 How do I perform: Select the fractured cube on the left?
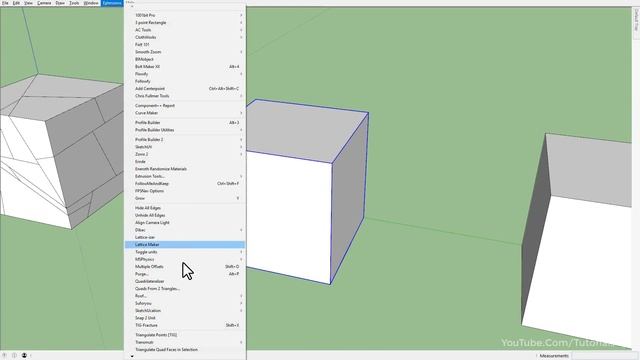pyautogui.click(x=61, y=151)
